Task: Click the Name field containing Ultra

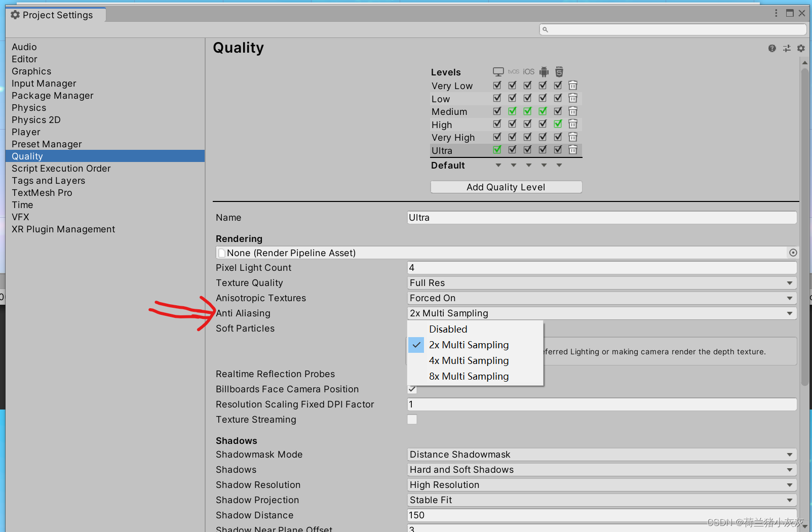Action: tap(602, 218)
